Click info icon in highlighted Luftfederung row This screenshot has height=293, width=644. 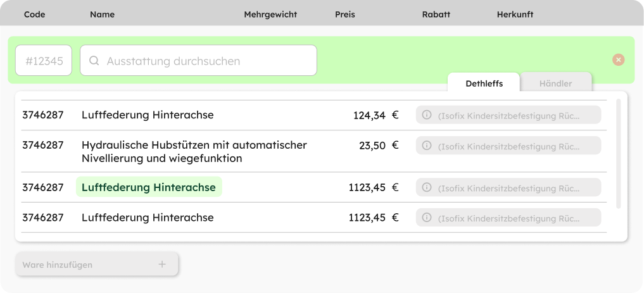click(x=427, y=187)
